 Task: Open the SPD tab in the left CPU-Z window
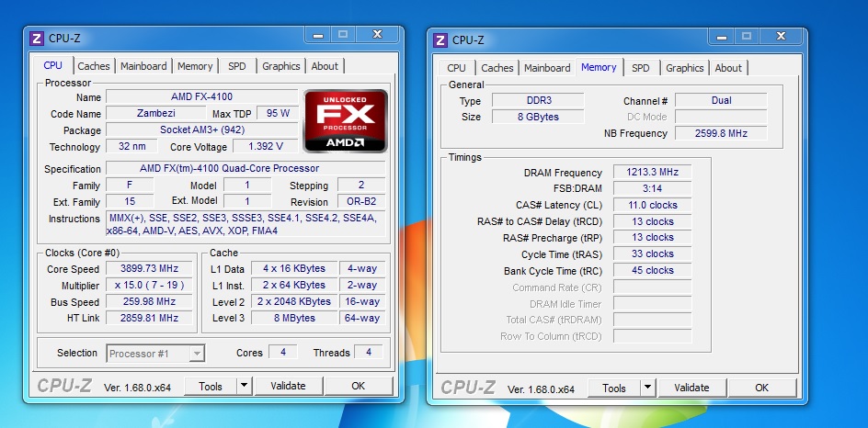pyautogui.click(x=237, y=66)
